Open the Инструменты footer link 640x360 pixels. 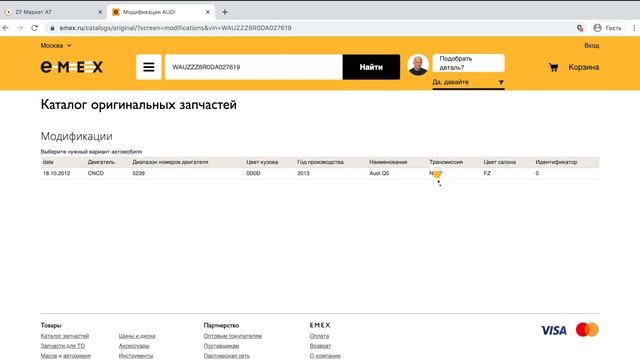coord(136,356)
